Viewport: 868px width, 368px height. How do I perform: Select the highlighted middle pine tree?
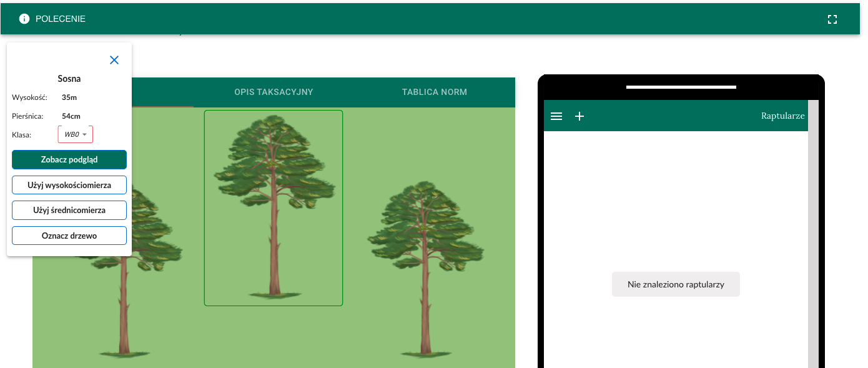click(274, 208)
